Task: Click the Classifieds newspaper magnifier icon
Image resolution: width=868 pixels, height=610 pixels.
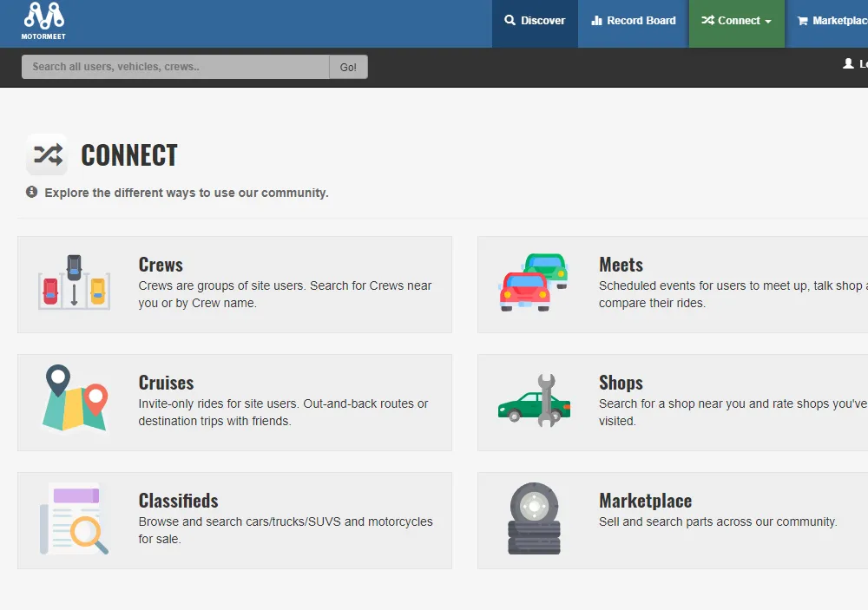Action: coord(74,518)
